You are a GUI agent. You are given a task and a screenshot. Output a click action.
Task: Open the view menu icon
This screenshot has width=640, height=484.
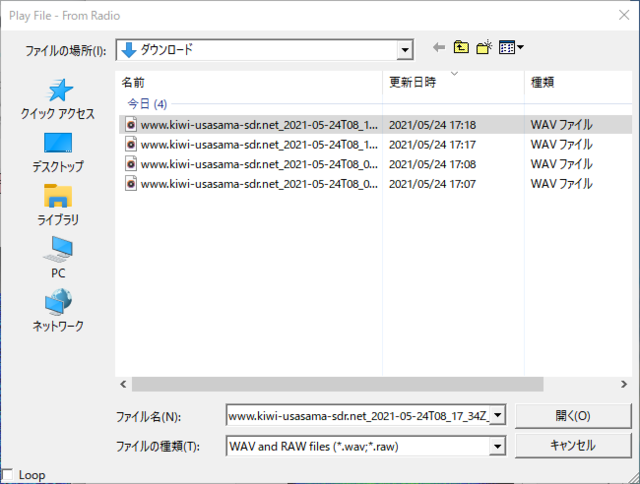(x=511, y=47)
